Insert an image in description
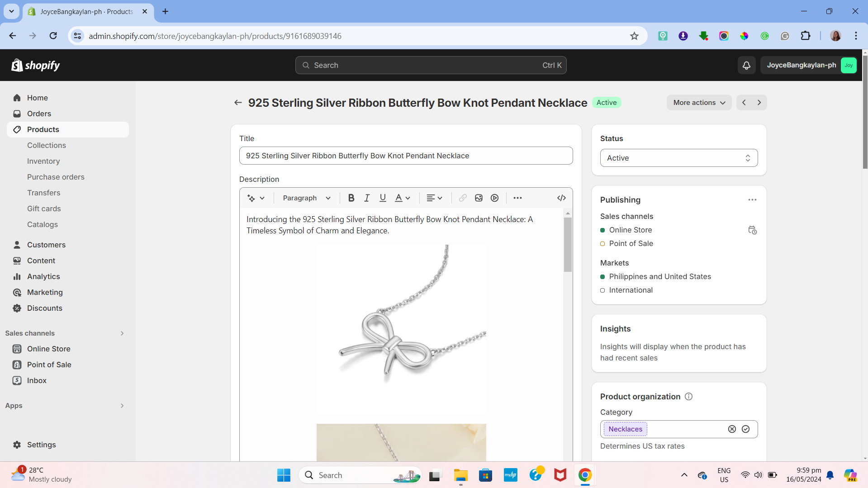 [x=479, y=198]
